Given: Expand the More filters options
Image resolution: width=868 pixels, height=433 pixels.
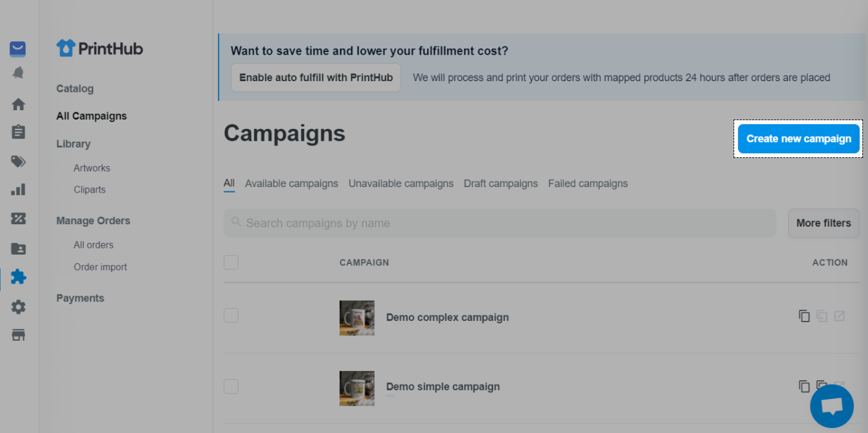Looking at the screenshot, I should pos(823,223).
